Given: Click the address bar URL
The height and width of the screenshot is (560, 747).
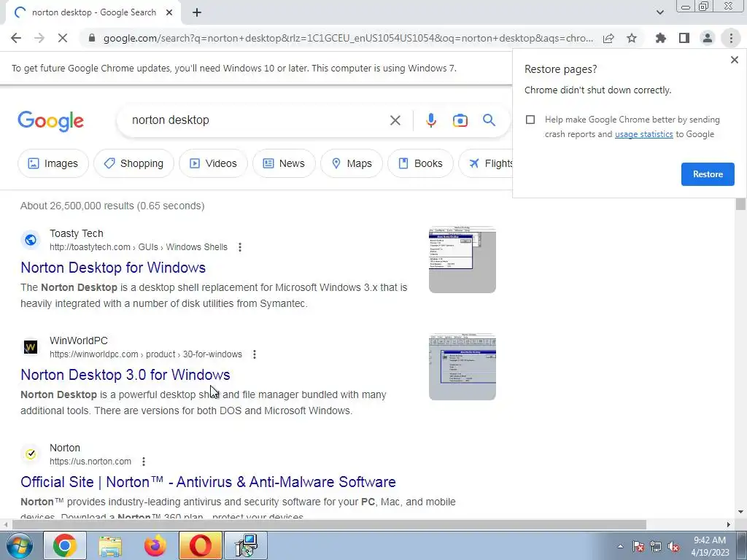Looking at the screenshot, I should pyautogui.click(x=348, y=38).
